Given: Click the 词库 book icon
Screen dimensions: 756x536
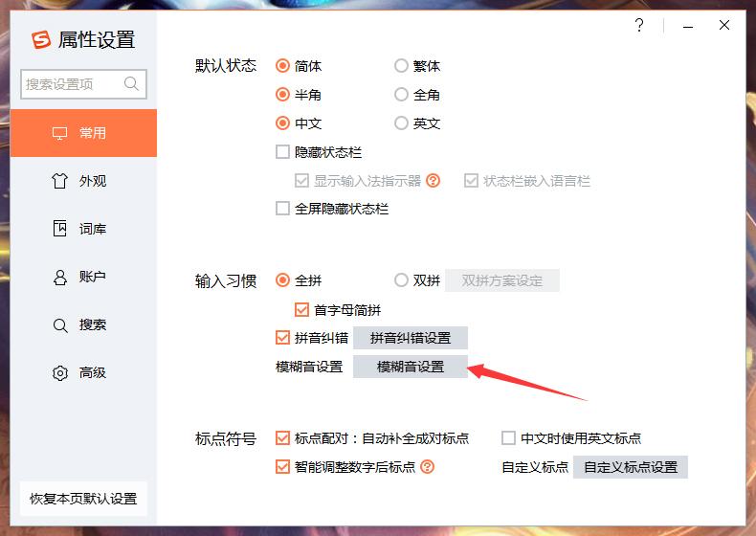Looking at the screenshot, I should pos(59,228).
